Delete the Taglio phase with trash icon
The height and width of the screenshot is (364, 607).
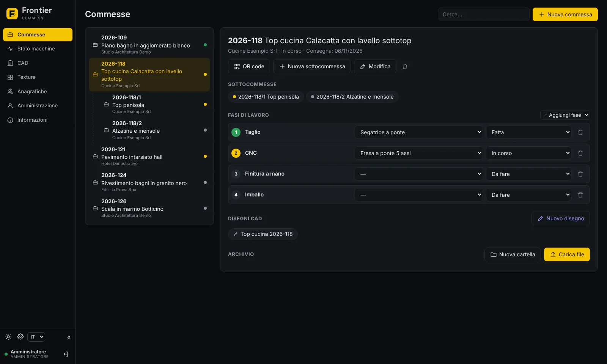(580, 132)
